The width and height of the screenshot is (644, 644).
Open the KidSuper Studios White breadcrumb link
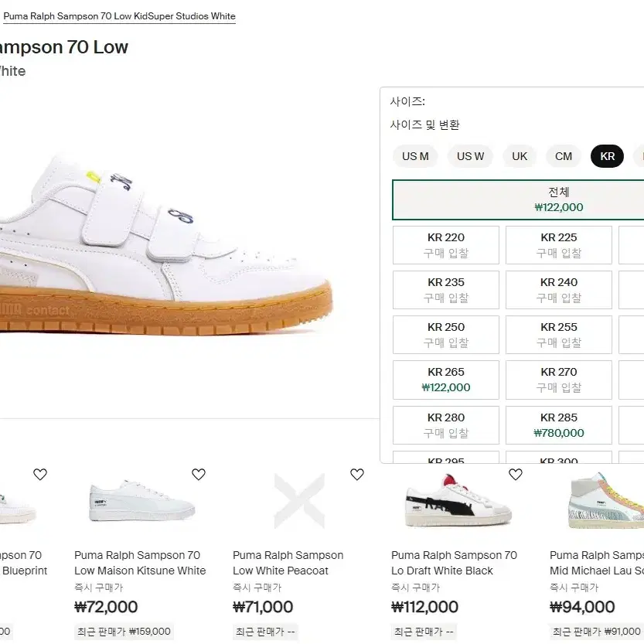pos(120,16)
